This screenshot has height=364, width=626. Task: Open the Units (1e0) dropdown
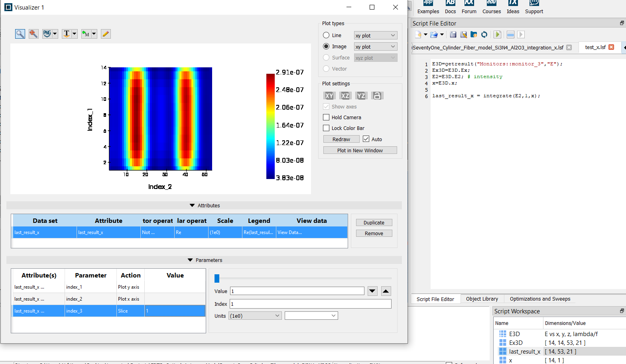(x=255, y=316)
